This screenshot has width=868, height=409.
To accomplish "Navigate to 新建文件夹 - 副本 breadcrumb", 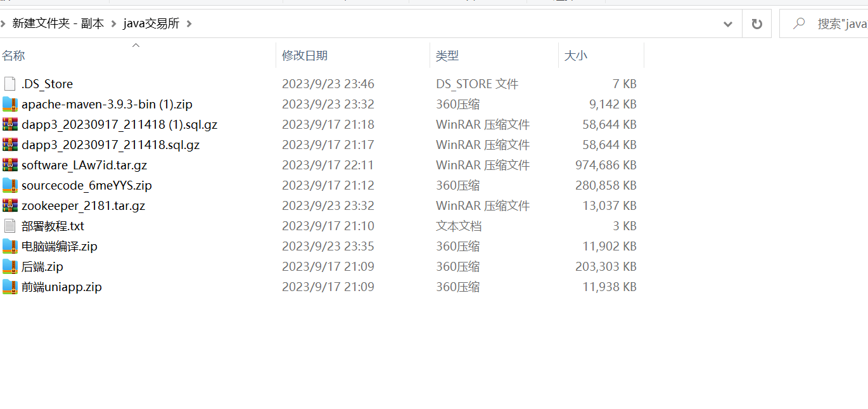I will coord(58,23).
